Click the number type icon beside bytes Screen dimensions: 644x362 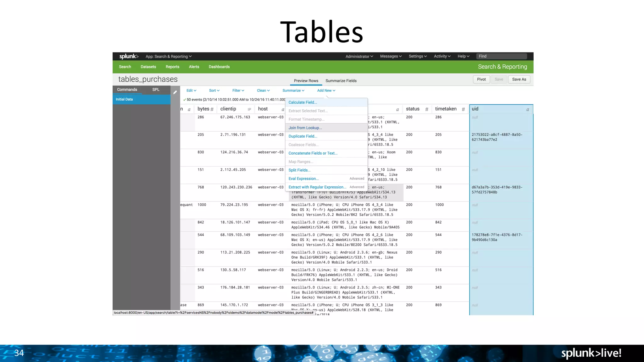click(x=212, y=109)
